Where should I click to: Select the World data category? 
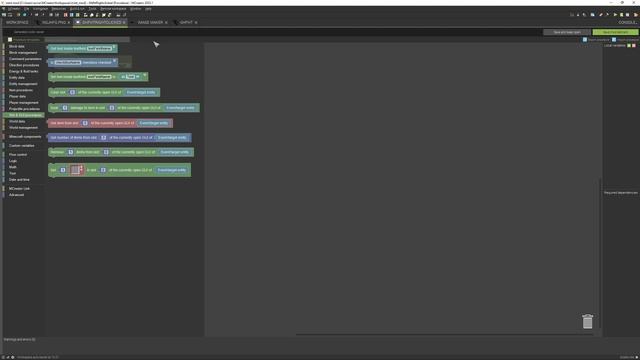(x=17, y=122)
